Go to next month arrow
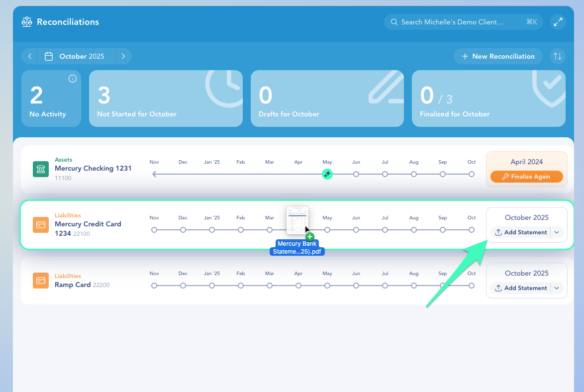Screen dimensions: 584x392 coord(123,56)
